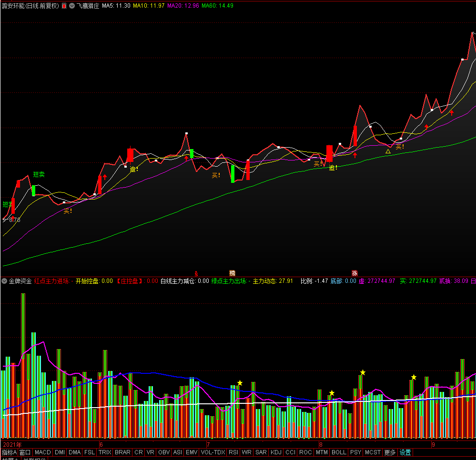The image size is (476, 460).
Task: Switch to the MACD indicator tab
Action: (x=42, y=452)
